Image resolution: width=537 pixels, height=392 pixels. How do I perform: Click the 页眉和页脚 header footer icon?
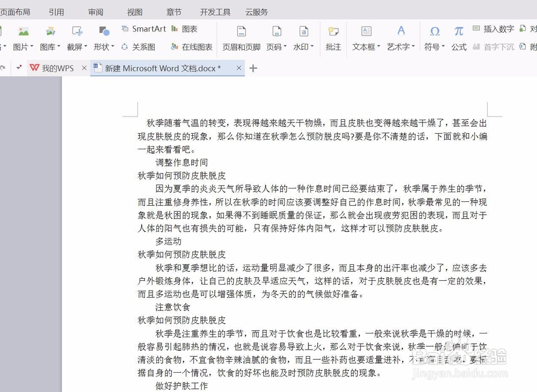coord(242,32)
